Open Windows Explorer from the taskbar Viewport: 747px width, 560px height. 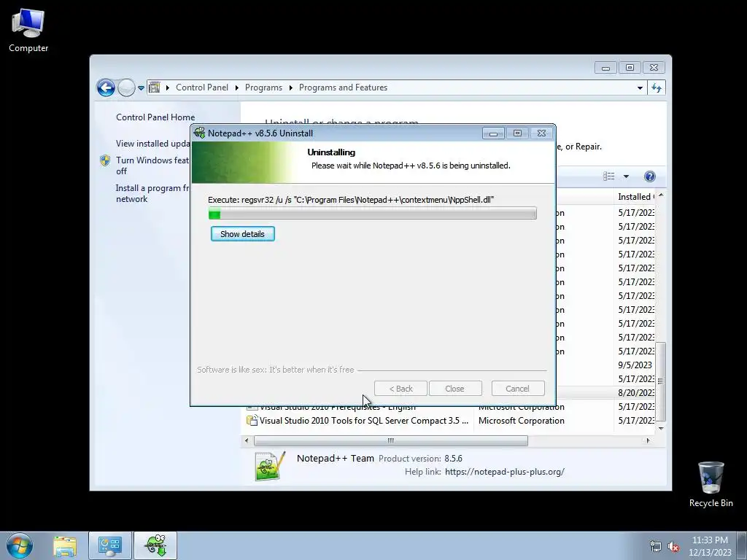click(x=65, y=545)
